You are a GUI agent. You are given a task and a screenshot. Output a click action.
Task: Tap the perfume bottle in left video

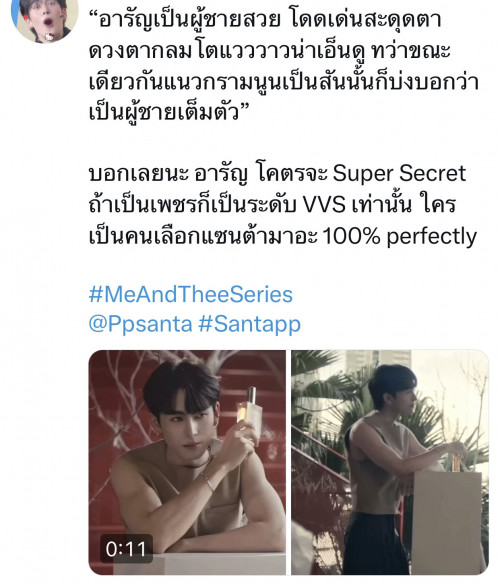249,408
